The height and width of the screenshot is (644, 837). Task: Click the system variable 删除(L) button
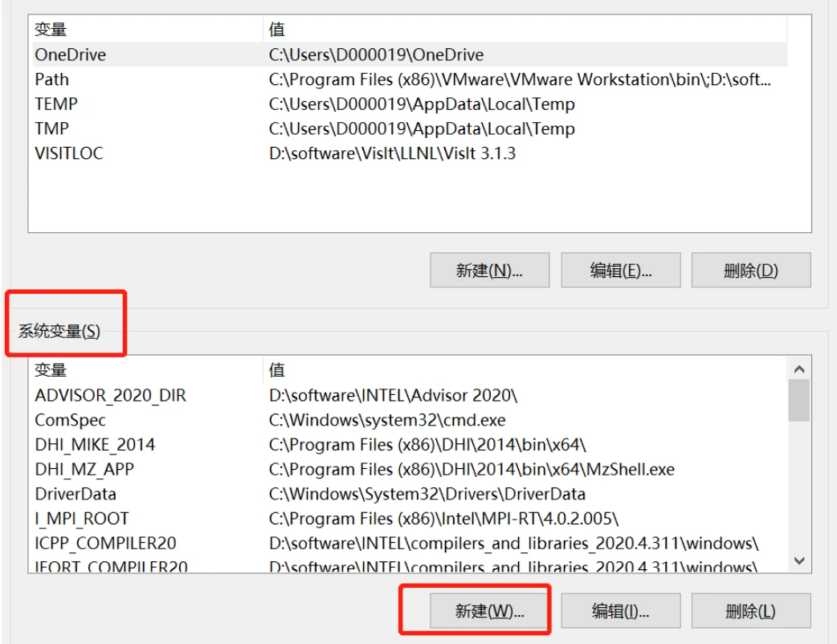point(751,610)
